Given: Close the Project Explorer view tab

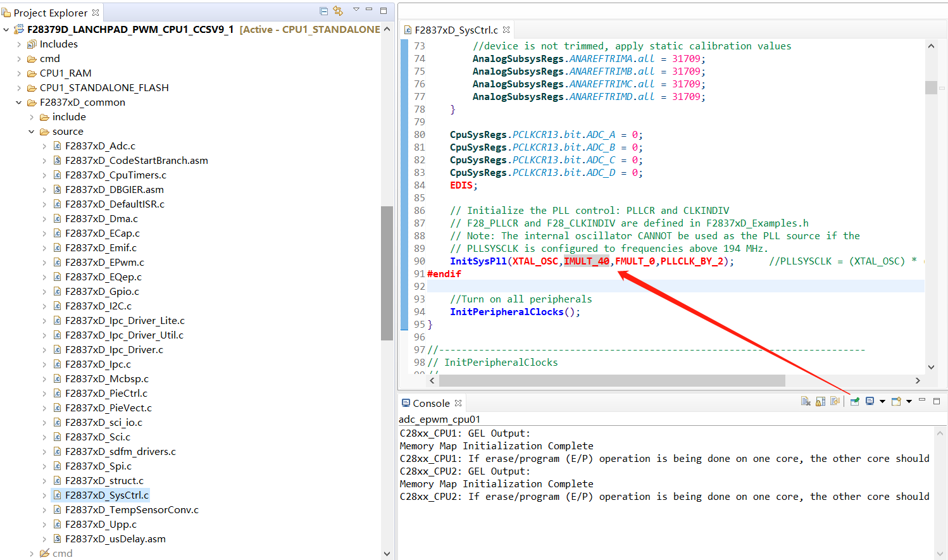Looking at the screenshot, I should tap(96, 13).
